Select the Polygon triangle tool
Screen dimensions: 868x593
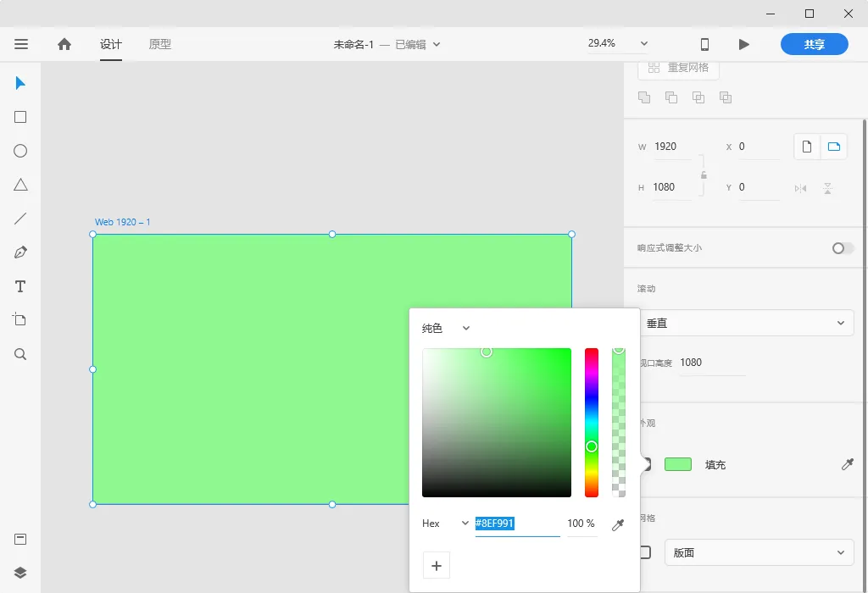click(x=20, y=185)
